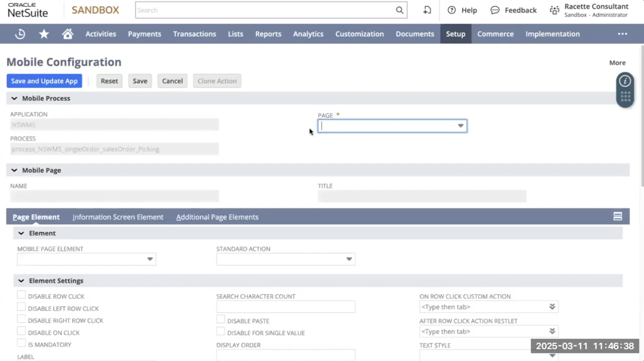Collapse the Mobile Process section
This screenshot has width=644, height=361.
(x=14, y=99)
